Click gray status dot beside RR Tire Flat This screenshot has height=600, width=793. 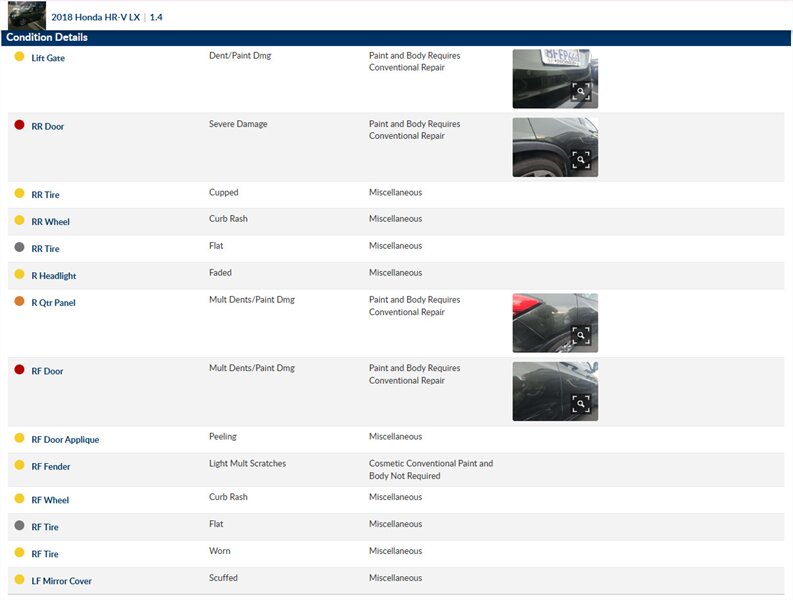19,247
